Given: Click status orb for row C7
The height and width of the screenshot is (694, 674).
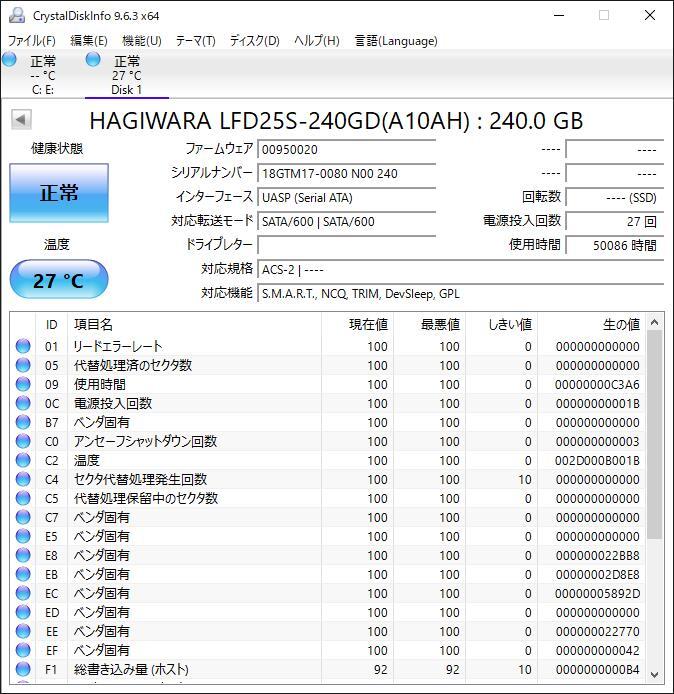Looking at the screenshot, I should click(x=23, y=517).
